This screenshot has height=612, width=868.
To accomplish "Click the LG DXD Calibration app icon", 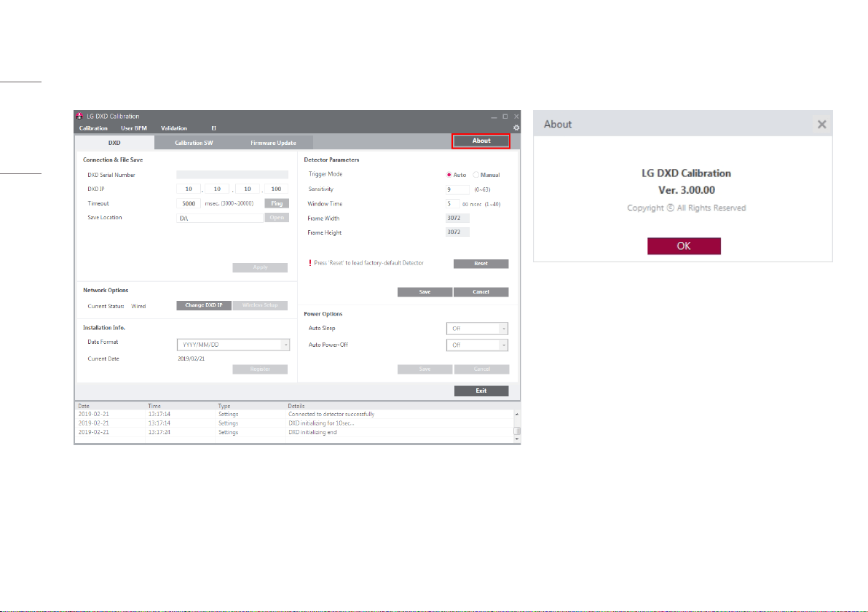I will 79,117.
